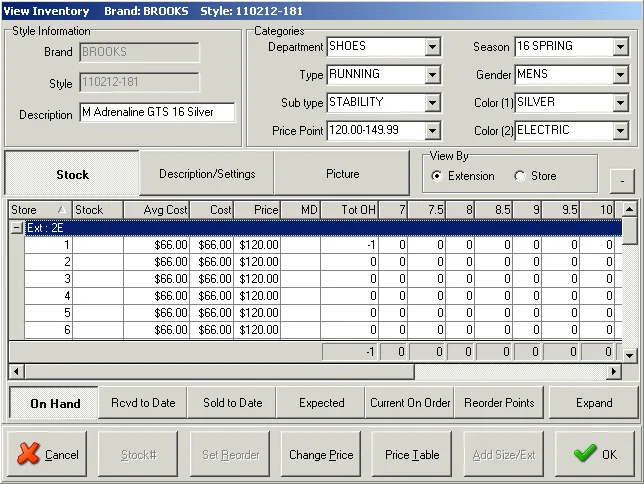Open the Type dropdown showing RUNNING
This screenshot has width=644, height=484.
(432, 75)
